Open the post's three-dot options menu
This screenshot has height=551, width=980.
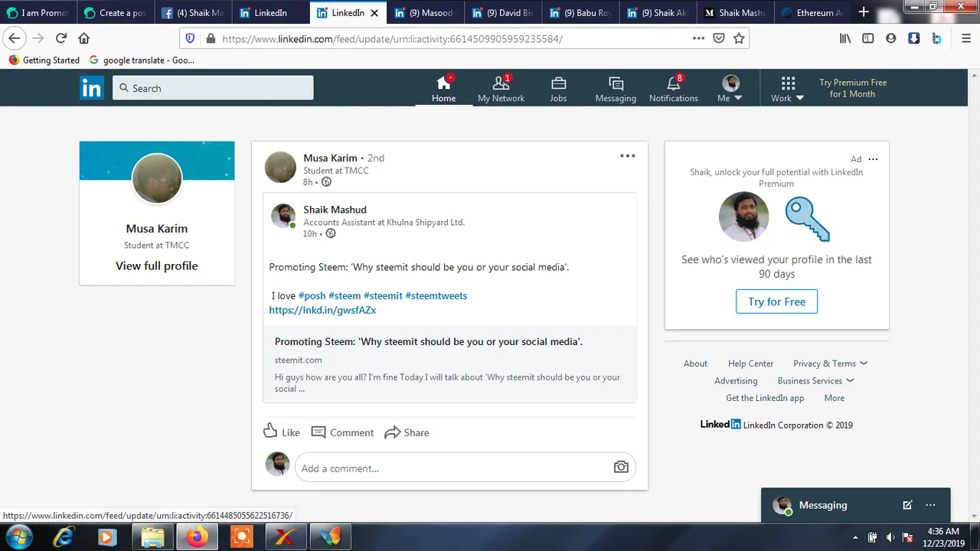pyautogui.click(x=627, y=156)
